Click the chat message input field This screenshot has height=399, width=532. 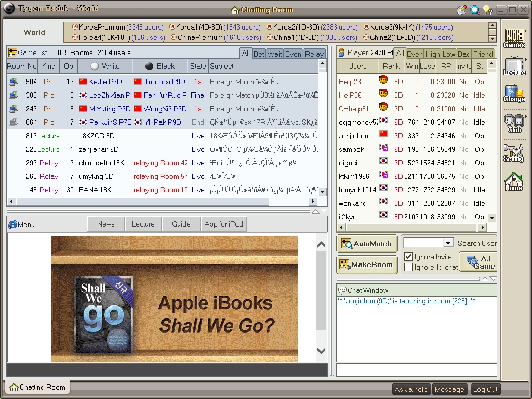[416, 369]
